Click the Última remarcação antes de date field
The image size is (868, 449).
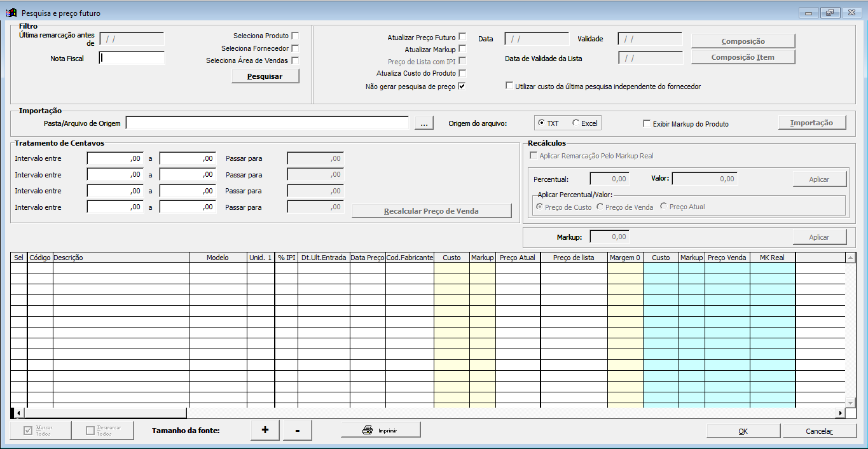click(132, 39)
